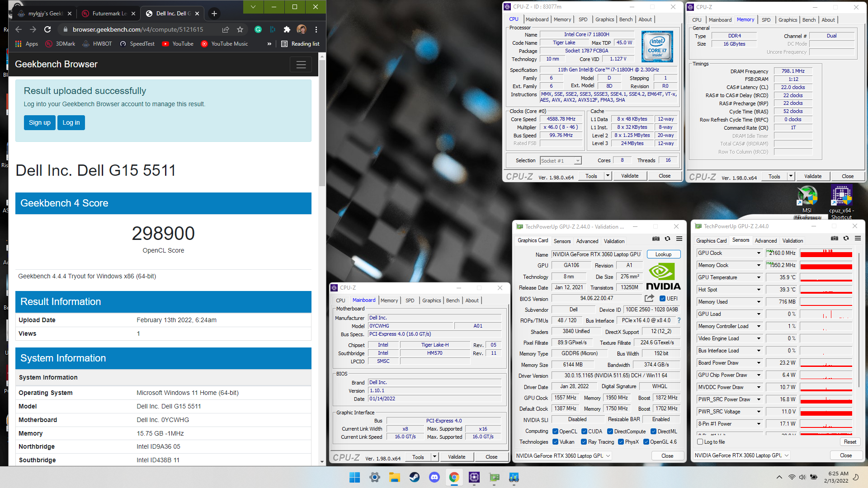Go back in the Chrome browser

coord(19,29)
